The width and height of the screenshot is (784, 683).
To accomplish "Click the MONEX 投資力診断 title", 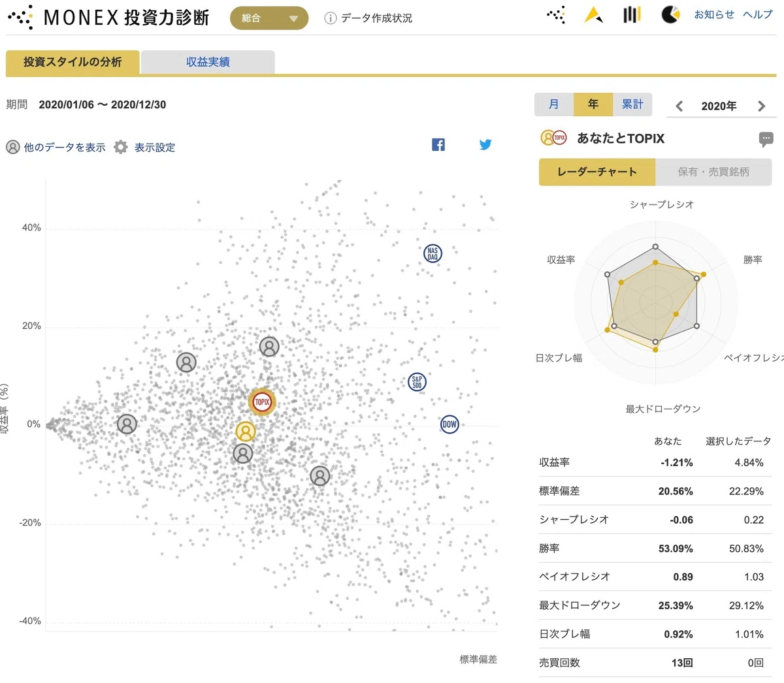I will [126, 18].
